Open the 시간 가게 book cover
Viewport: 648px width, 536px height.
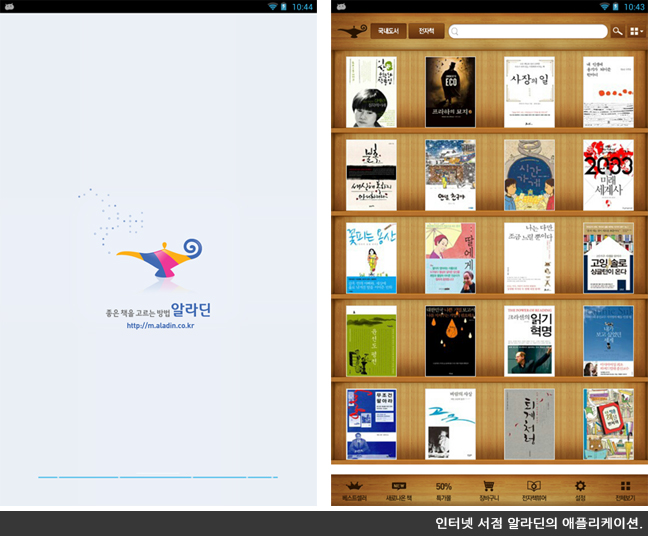pos(529,175)
